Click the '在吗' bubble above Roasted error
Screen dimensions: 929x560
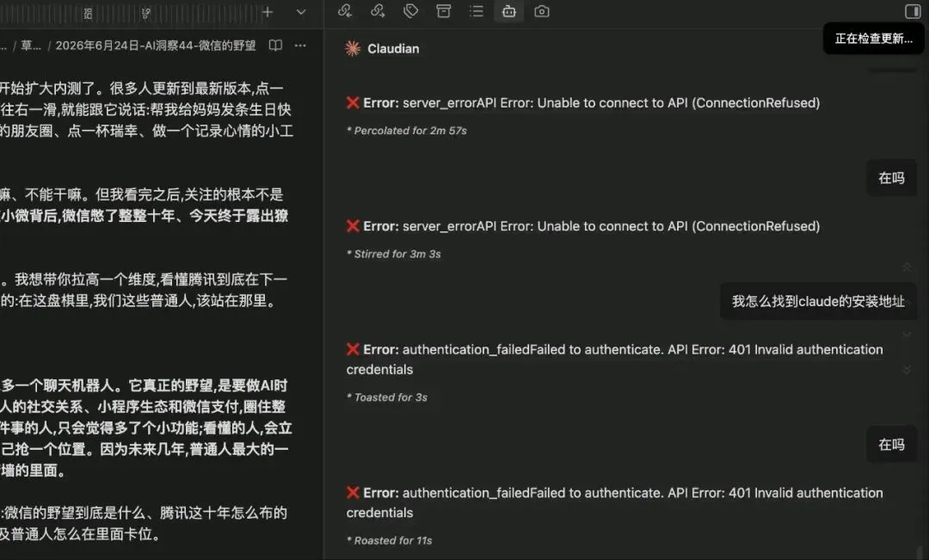[x=891, y=445]
